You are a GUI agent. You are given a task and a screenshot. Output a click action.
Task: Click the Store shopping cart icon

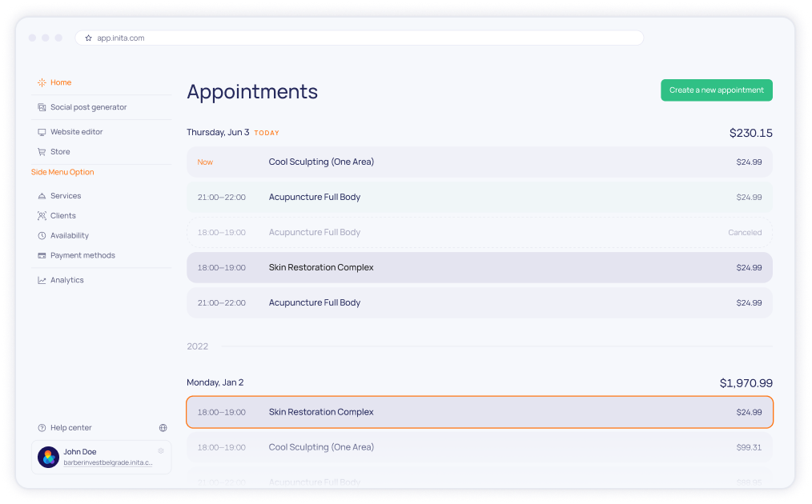[x=42, y=151]
